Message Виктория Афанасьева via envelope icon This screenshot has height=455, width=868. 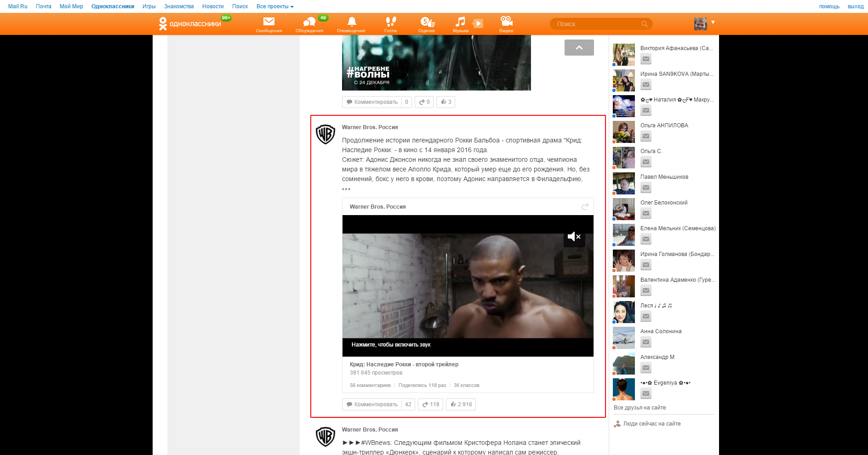coord(646,59)
